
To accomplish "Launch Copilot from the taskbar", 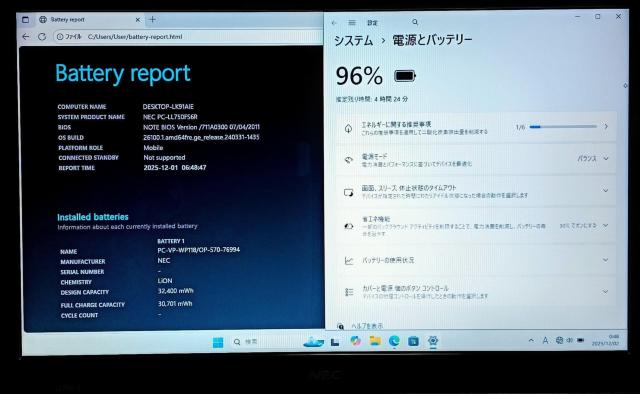I will 356,341.
